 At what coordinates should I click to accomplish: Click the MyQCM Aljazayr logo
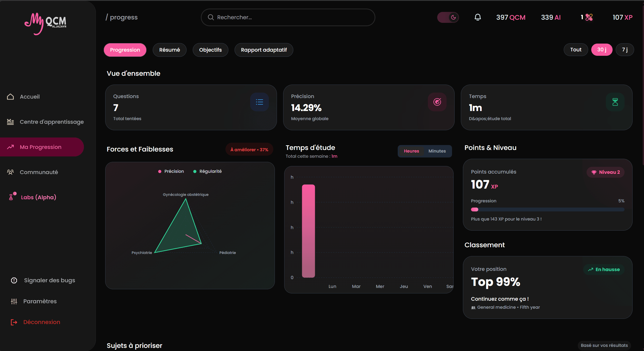[x=46, y=23]
